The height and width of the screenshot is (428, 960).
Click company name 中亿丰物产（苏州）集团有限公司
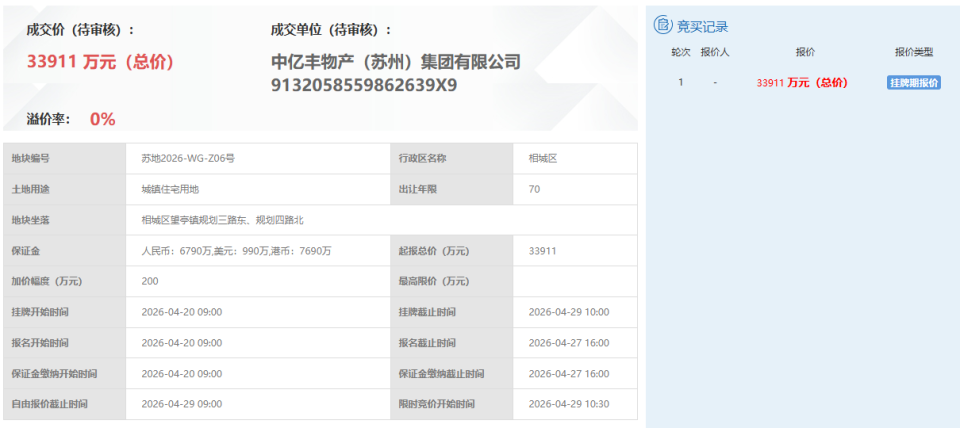tap(396, 62)
